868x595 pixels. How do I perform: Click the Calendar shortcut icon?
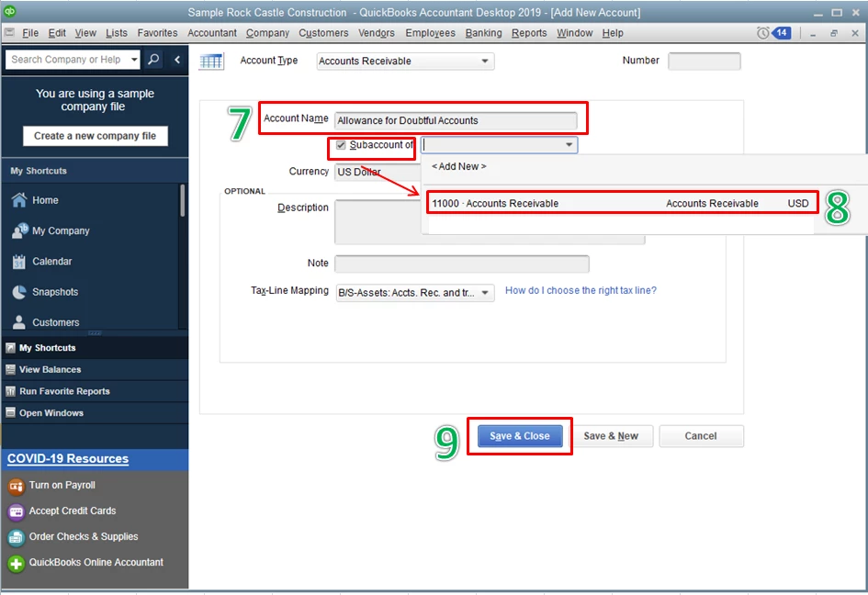pyautogui.click(x=18, y=262)
